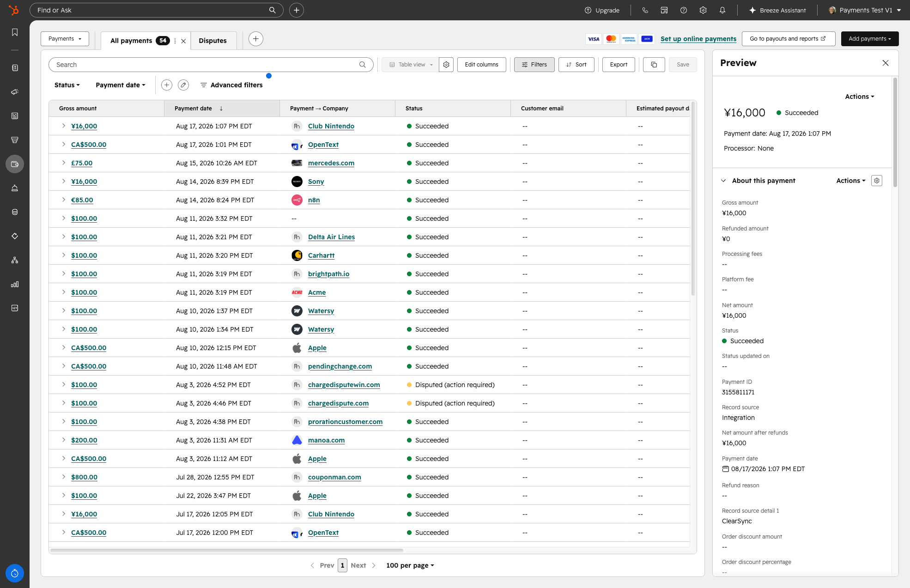Open the Help question mark icon
The image size is (910, 588).
coord(684,10)
